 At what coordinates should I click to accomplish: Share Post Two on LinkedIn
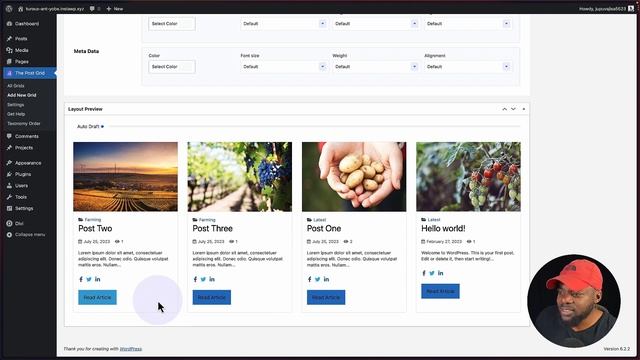(x=98, y=279)
